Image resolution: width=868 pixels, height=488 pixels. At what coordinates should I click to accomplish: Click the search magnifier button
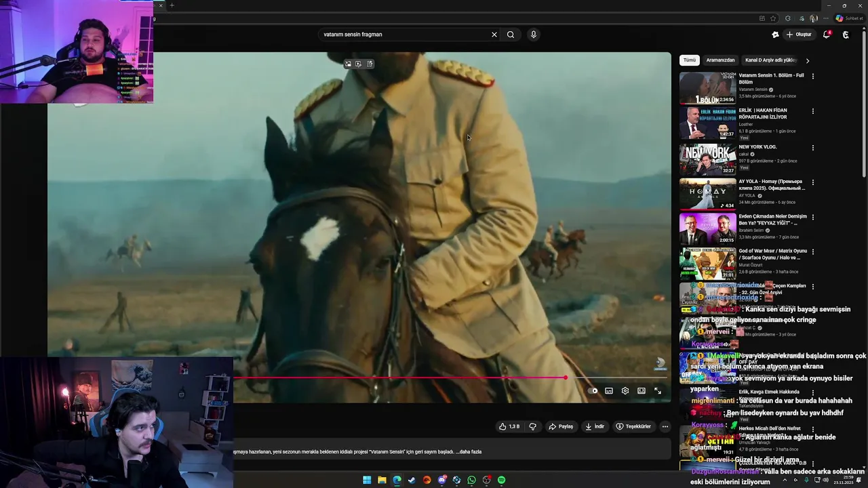pos(511,35)
